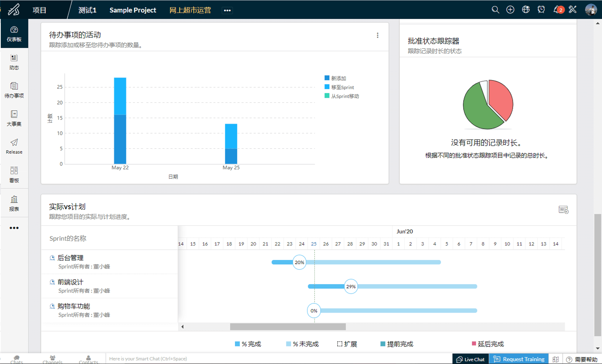The width and height of the screenshot is (602, 364).
Task: Start a Live Chat
Action: point(470,359)
